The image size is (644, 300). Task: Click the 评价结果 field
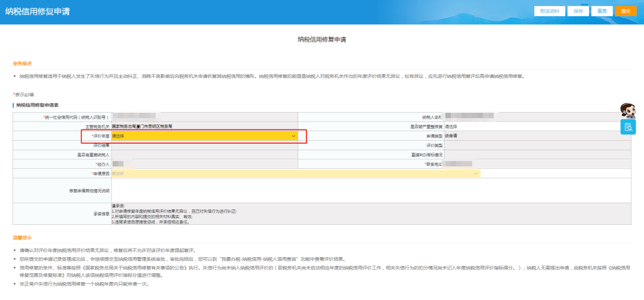click(x=203, y=146)
